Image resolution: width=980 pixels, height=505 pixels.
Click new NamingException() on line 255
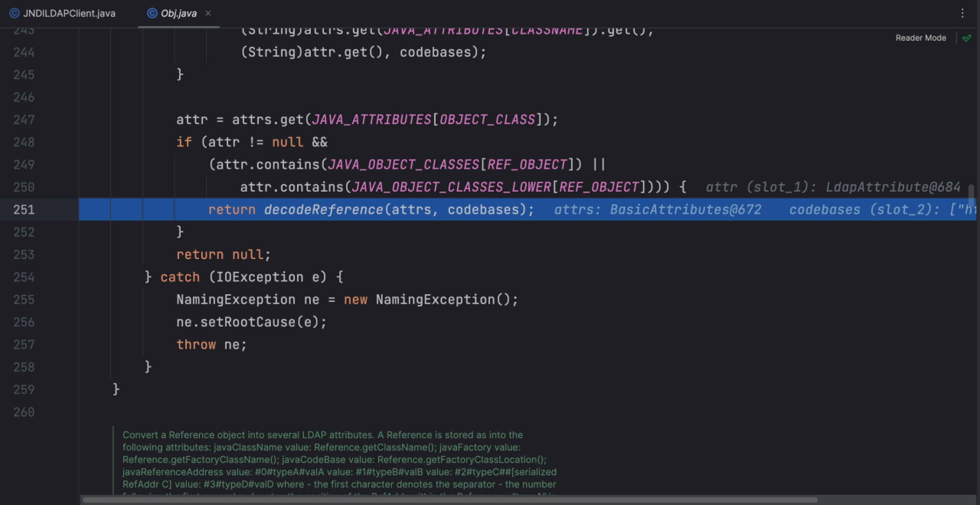point(431,299)
